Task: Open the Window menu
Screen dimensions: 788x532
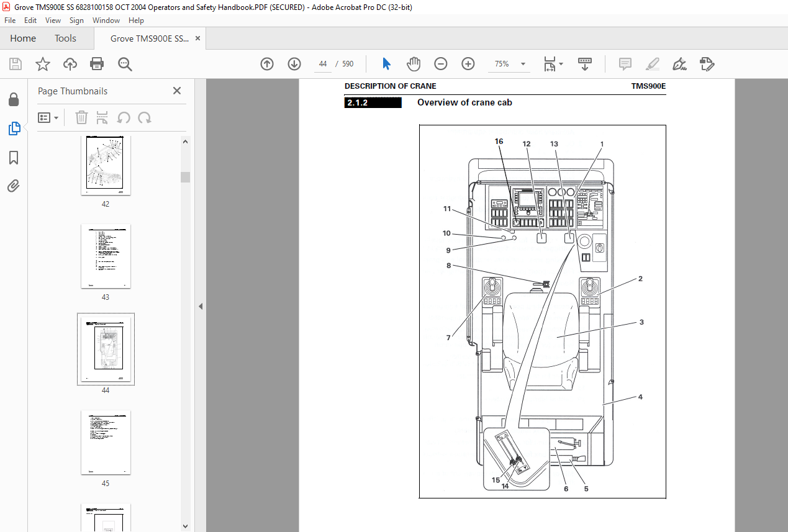Action: 106,20
